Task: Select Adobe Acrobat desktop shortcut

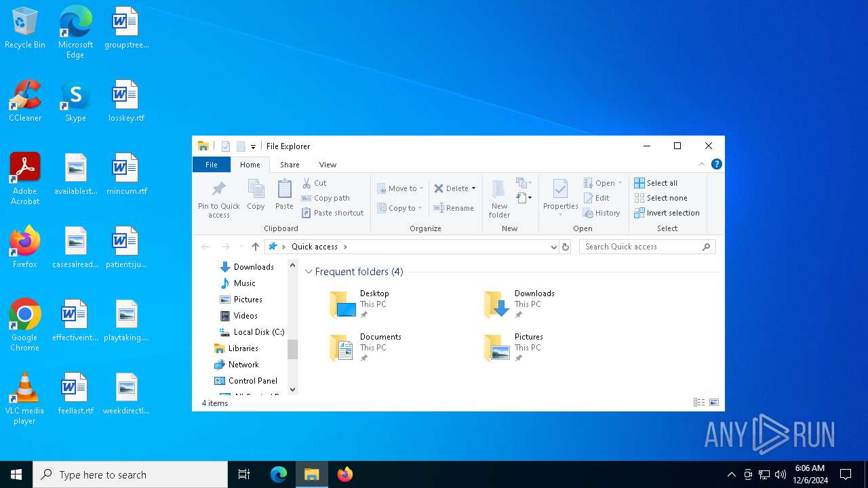Action: click(x=25, y=179)
